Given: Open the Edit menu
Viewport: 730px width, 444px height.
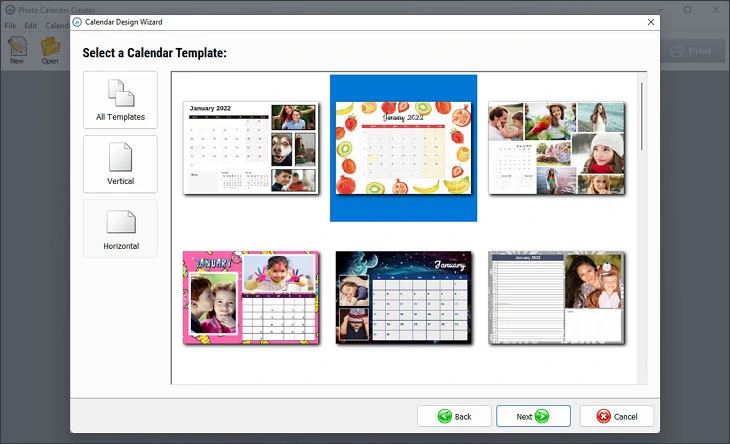Looking at the screenshot, I should click(x=31, y=25).
